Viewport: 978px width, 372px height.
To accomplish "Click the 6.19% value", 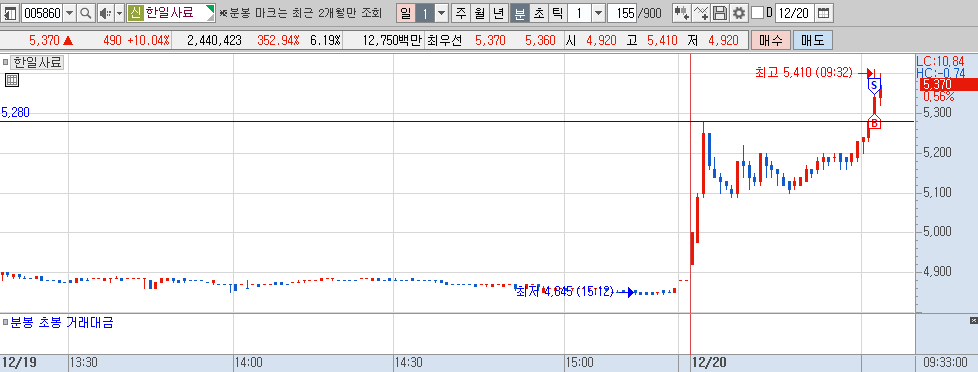I will [x=325, y=41].
